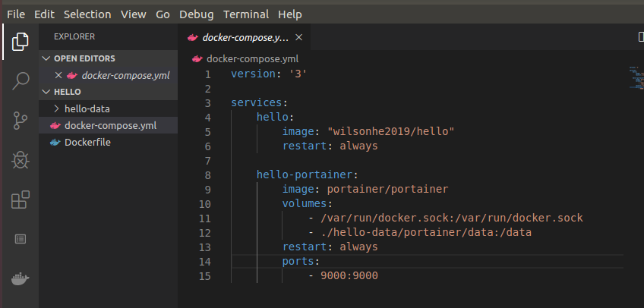The height and width of the screenshot is (308, 644).
Task: Open the Selection menu
Action: pos(87,14)
